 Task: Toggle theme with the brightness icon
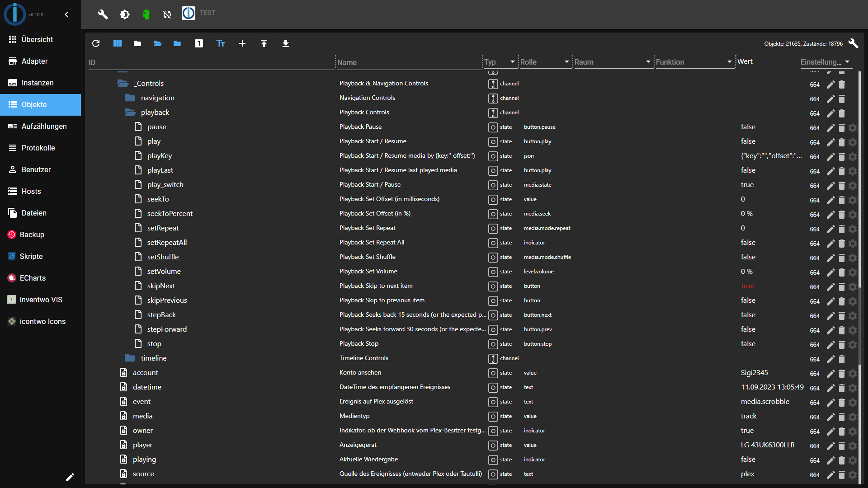coord(125,14)
